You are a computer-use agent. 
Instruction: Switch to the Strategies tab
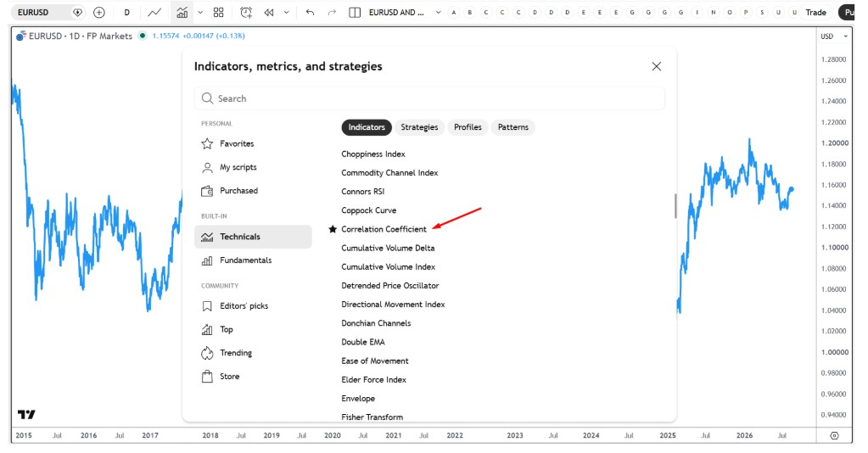419,127
